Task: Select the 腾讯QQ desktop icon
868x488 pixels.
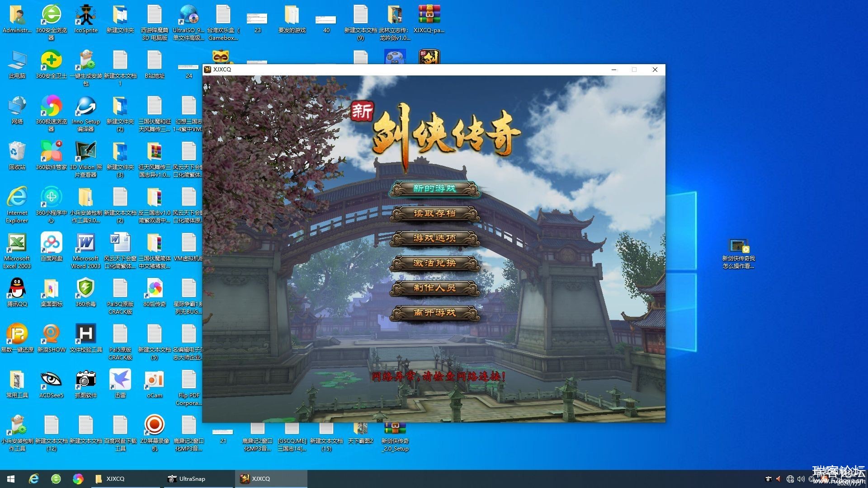Action: pyautogui.click(x=17, y=292)
